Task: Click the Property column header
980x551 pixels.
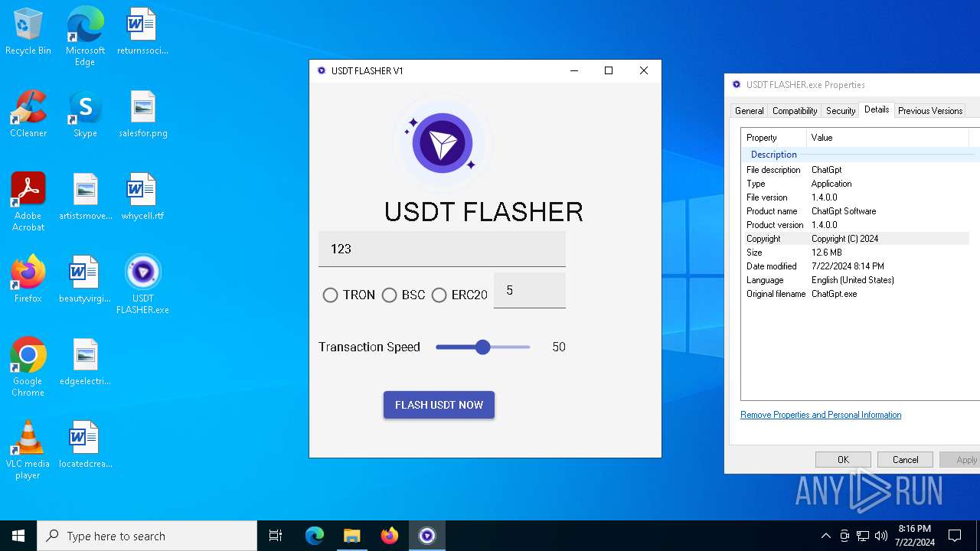Action: click(x=774, y=138)
